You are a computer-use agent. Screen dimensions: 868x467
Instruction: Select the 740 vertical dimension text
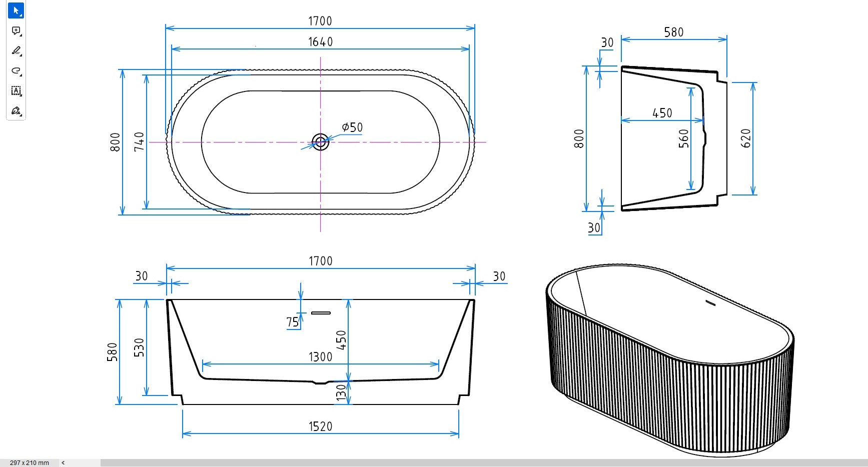coord(139,141)
